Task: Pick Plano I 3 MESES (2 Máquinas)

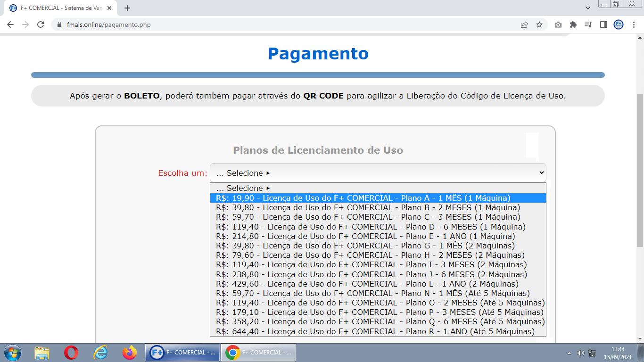Action: (378, 264)
